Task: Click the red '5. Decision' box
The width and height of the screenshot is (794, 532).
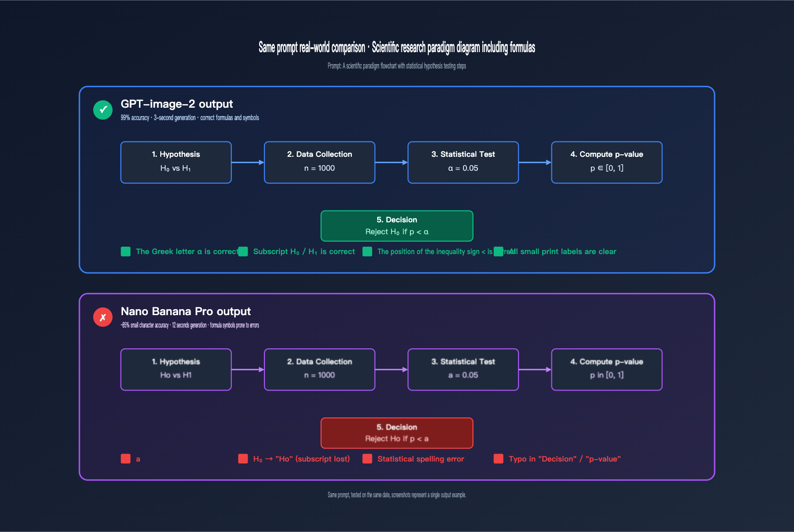Action: 397,433
